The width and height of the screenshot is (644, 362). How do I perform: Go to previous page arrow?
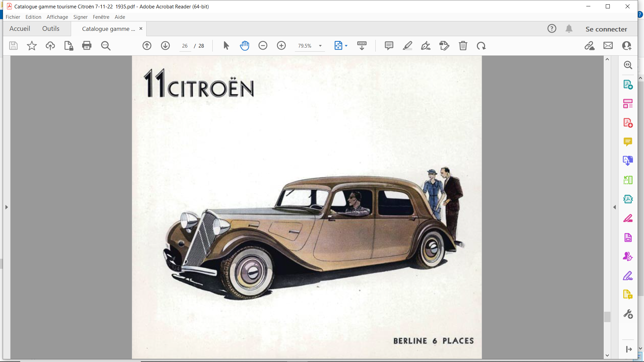[147, 46]
